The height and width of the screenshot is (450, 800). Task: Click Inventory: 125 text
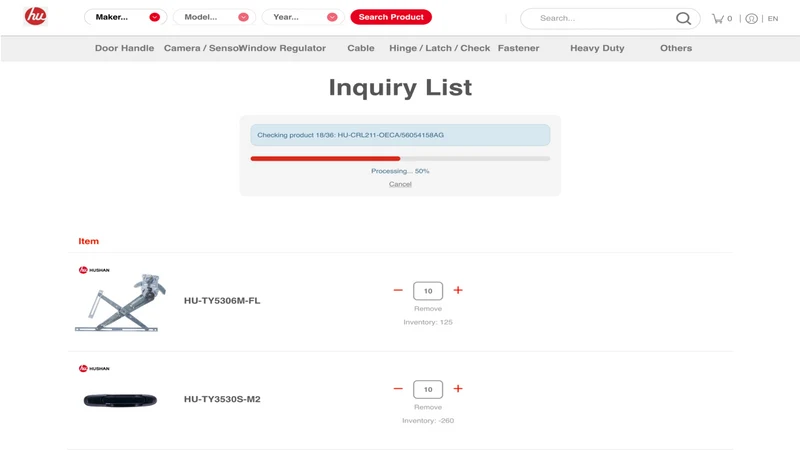coord(428,322)
